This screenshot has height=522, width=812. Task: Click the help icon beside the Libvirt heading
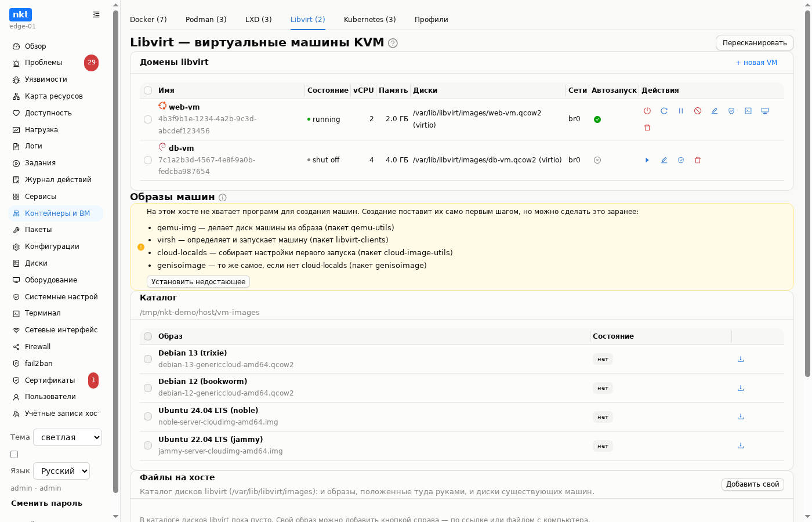[393, 43]
